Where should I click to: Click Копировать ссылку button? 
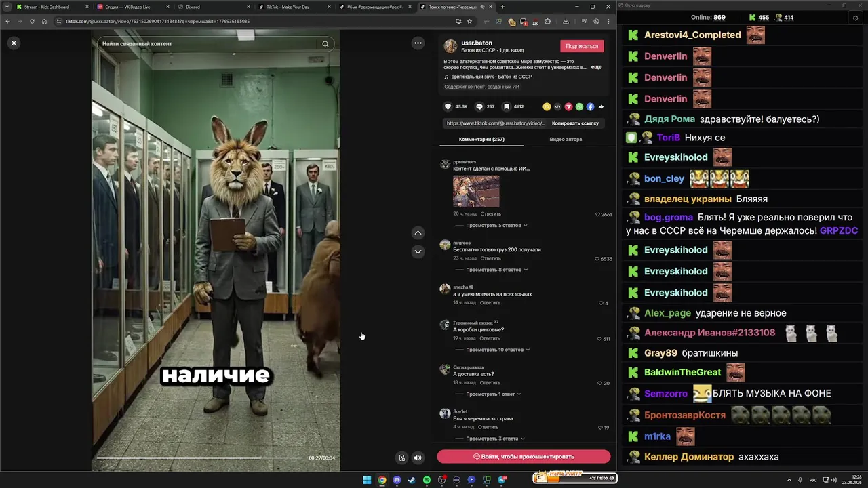575,123
